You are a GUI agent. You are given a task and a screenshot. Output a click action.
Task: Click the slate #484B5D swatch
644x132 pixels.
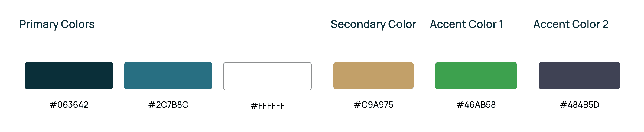[x=579, y=76]
